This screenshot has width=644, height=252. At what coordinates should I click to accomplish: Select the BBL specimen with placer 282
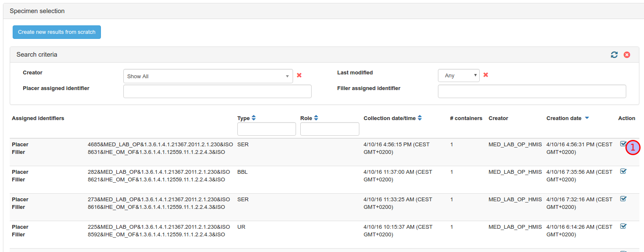pyautogui.click(x=623, y=171)
